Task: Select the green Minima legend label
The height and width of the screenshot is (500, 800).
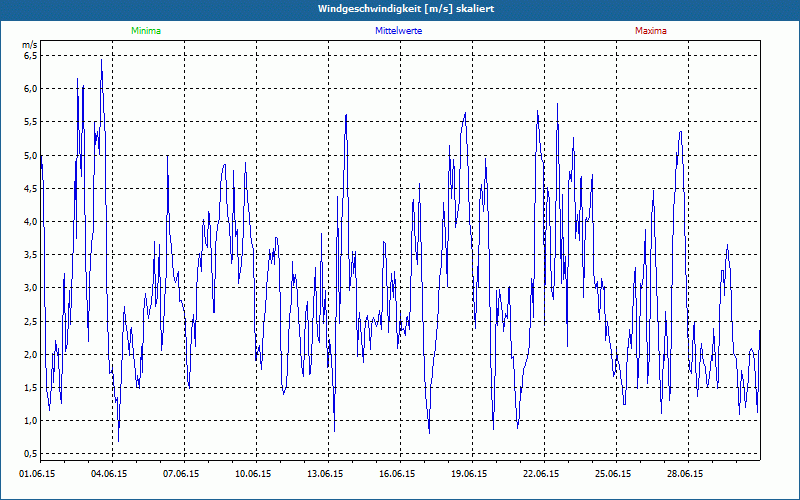Action: pos(146,31)
